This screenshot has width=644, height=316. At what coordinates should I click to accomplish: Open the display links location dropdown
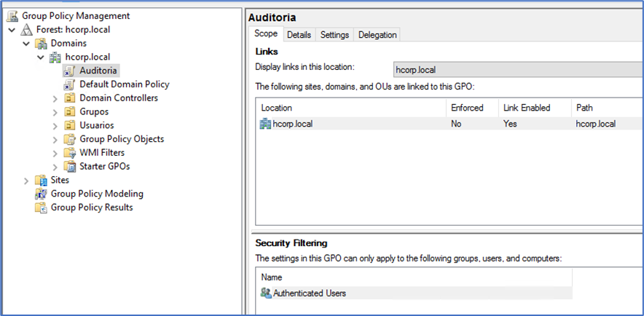[x=517, y=69]
